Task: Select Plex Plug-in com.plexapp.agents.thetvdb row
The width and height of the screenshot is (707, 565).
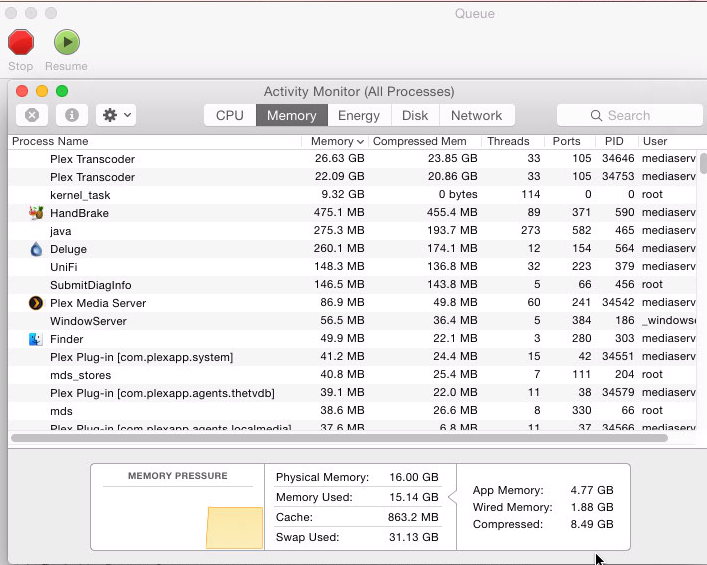Action: click(x=352, y=393)
